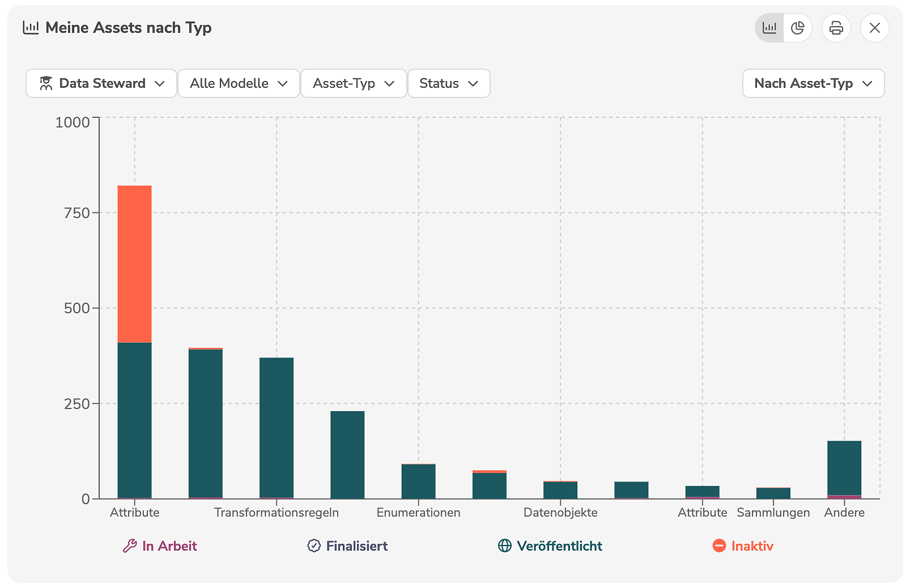Toggle Veröffentlicht label in legend
Screen dimensions: 910x588
559,546
